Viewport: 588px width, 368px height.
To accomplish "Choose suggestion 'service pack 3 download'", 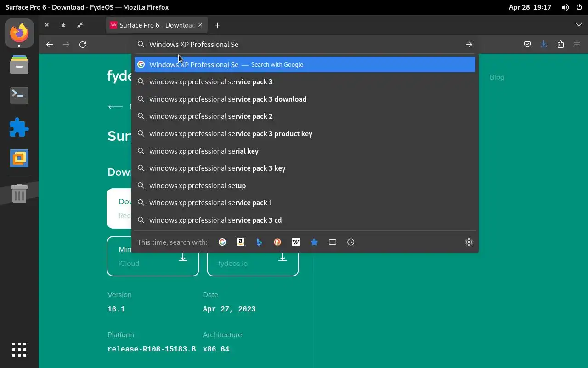I will [x=305, y=99].
